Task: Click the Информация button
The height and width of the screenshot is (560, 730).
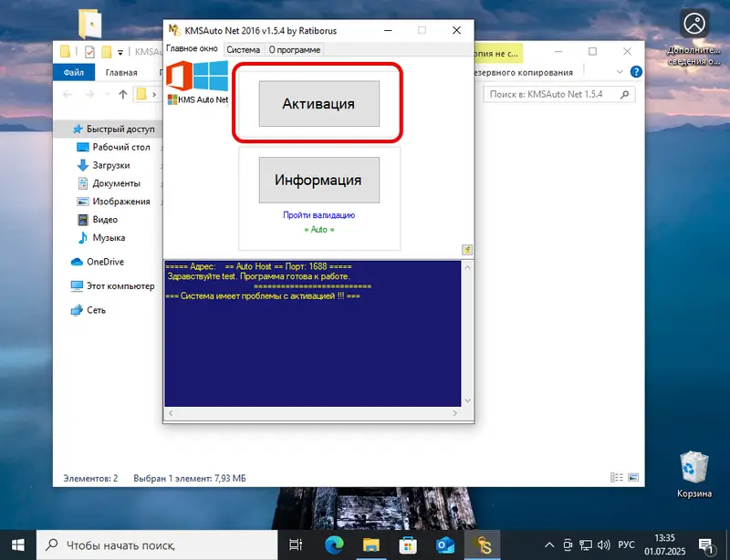Action: pyautogui.click(x=318, y=180)
